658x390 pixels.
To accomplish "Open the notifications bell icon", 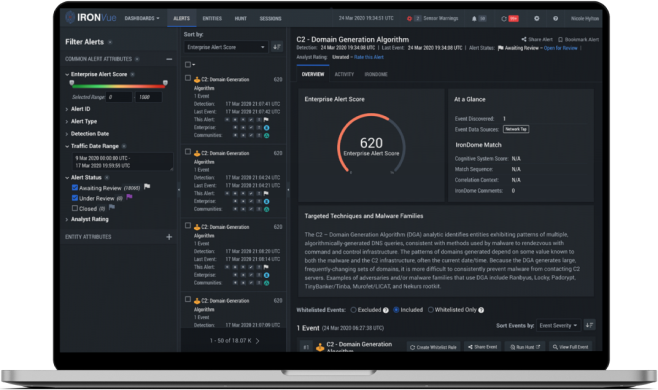I will [x=474, y=18].
